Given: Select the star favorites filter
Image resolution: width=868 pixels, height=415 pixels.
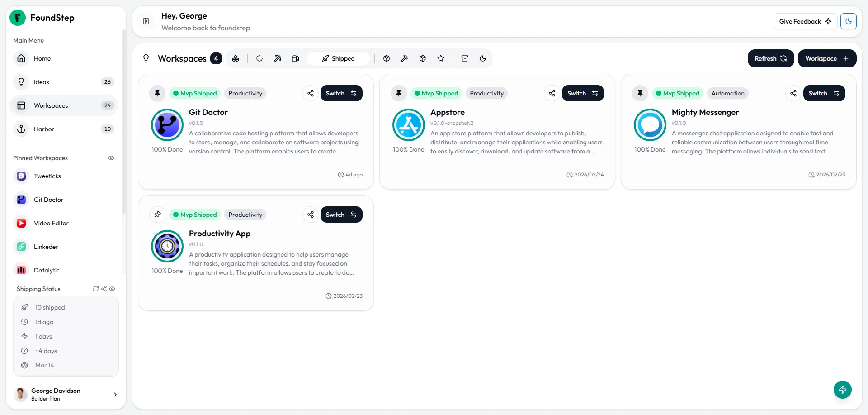Looking at the screenshot, I should coord(441,58).
